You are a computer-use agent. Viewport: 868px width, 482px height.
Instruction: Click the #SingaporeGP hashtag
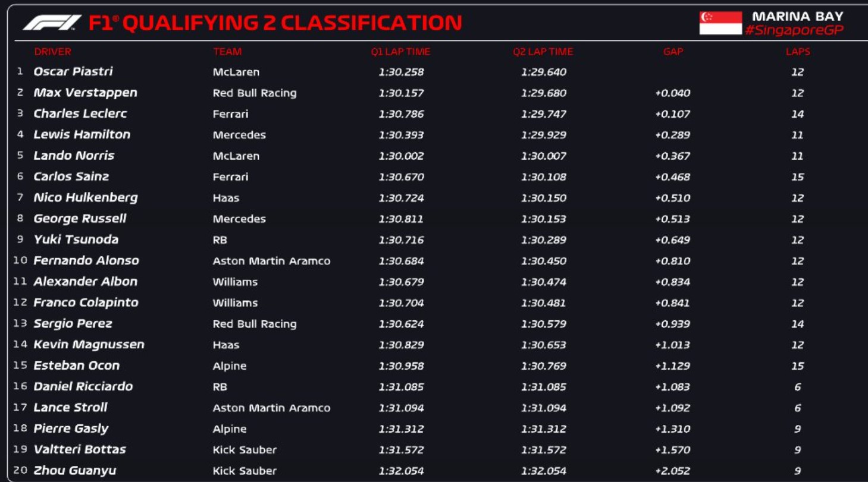point(794,30)
